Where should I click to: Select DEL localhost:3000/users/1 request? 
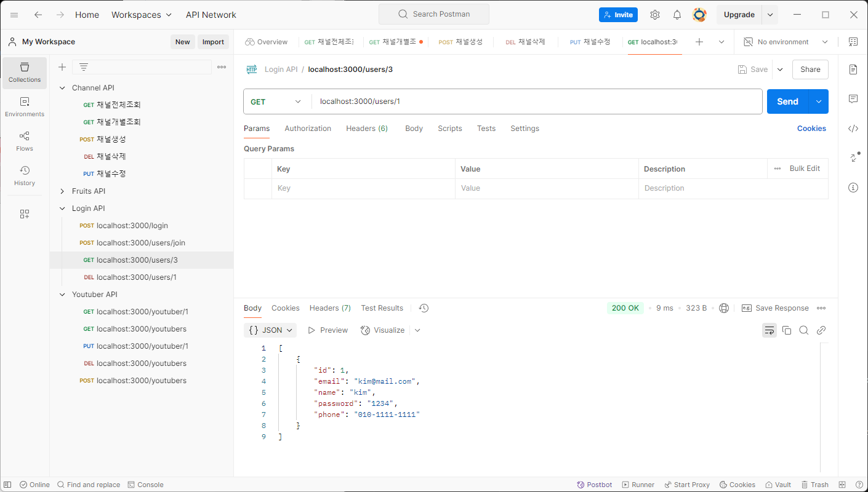coord(142,277)
